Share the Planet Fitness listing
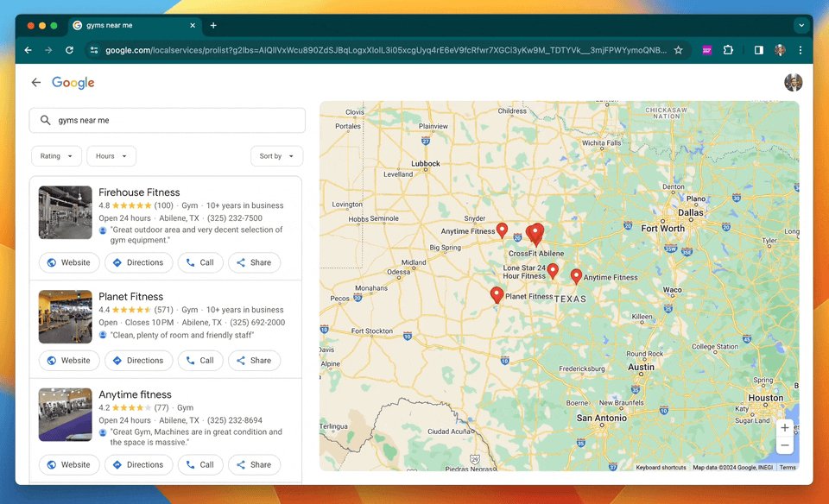829x504 pixels. click(254, 360)
